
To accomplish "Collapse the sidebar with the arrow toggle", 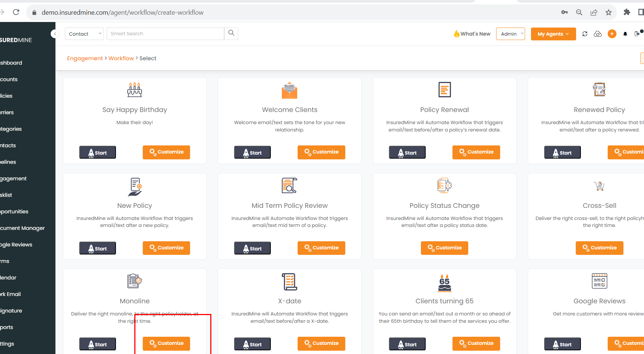I will point(55,34).
